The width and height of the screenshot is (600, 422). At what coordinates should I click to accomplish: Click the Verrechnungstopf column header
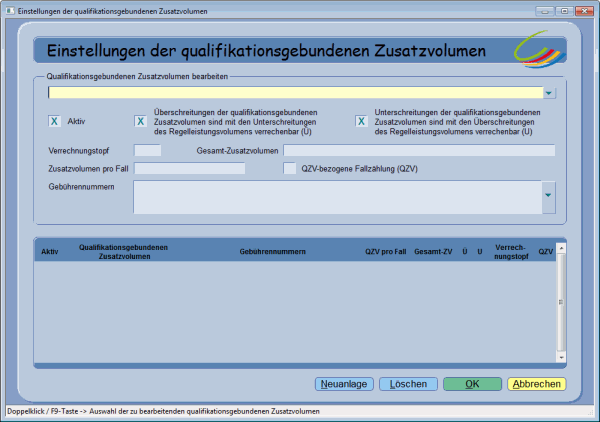[511, 251]
